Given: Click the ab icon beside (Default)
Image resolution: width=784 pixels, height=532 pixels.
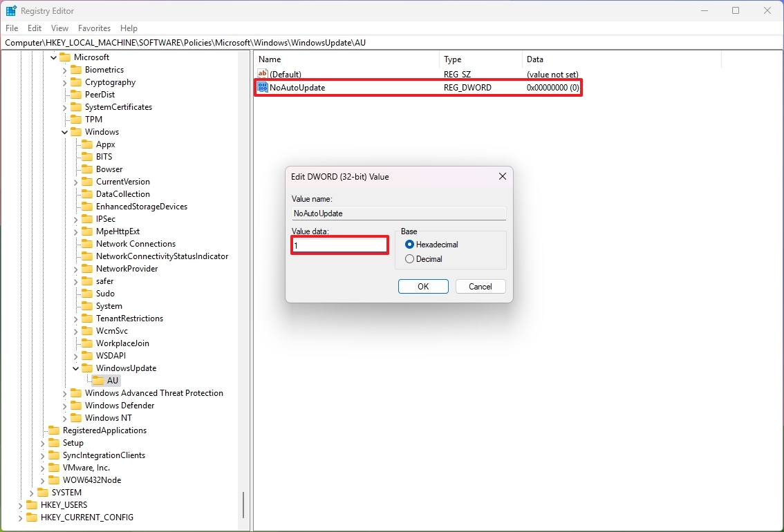Looking at the screenshot, I should [262, 74].
